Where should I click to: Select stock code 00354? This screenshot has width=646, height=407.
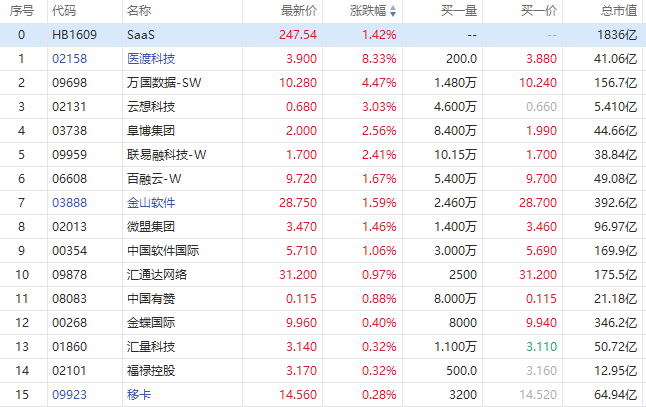[70, 250]
